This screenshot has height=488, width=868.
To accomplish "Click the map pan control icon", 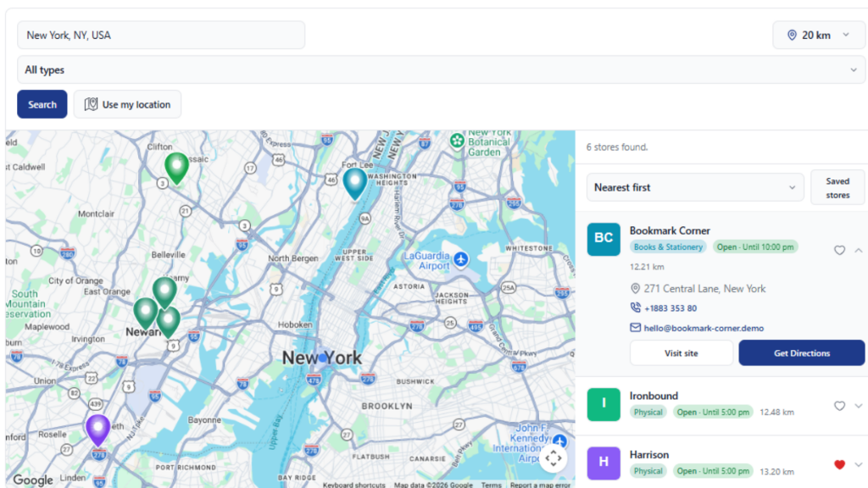I will tap(553, 458).
